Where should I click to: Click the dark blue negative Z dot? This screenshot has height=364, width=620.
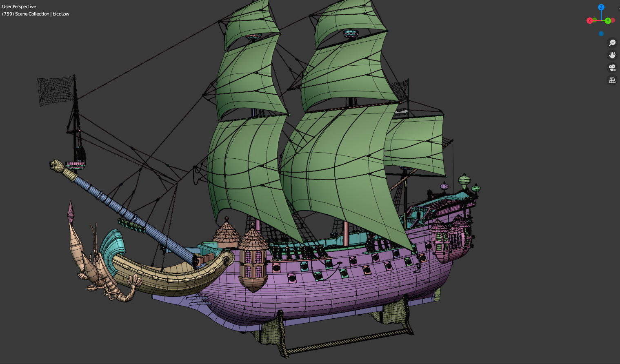click(601, 34)
